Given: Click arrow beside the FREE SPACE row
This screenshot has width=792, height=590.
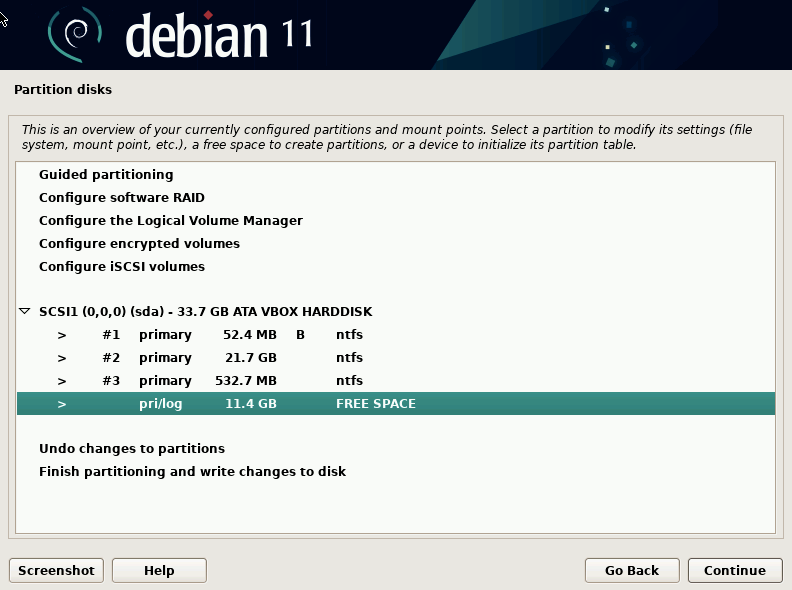Looking at the screenshot, I should [62, 404].
